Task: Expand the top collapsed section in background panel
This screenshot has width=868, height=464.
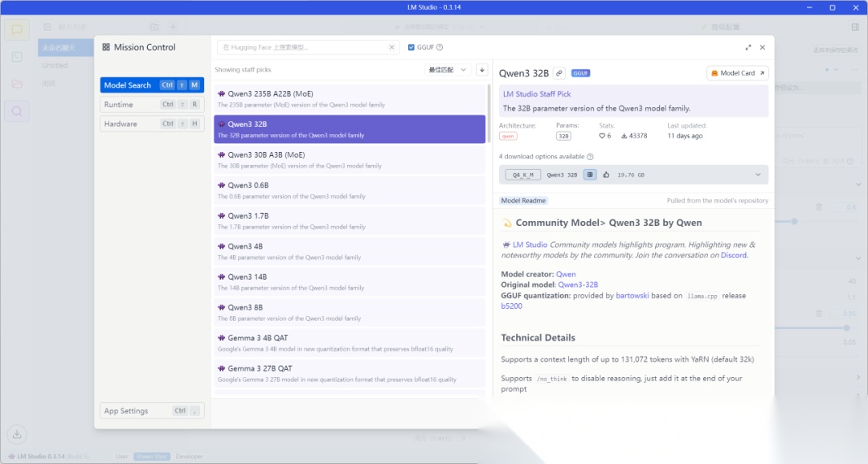Action: 858,184
